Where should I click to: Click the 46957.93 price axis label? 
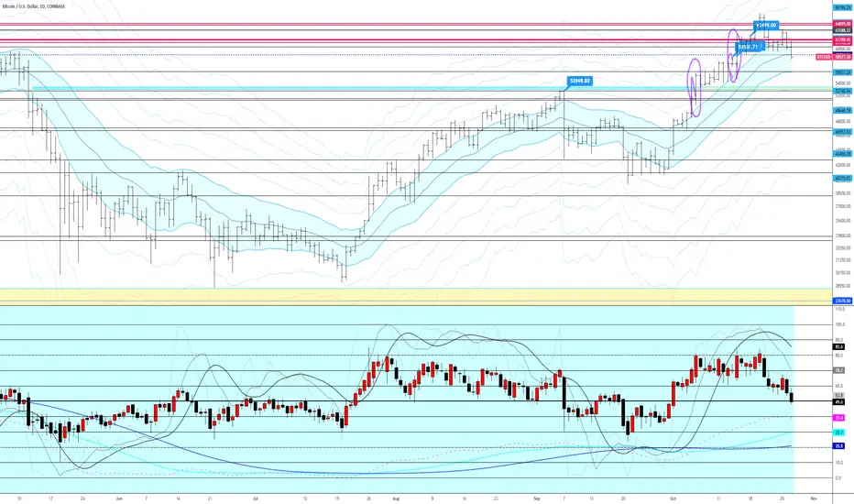[x=843, y=131]
